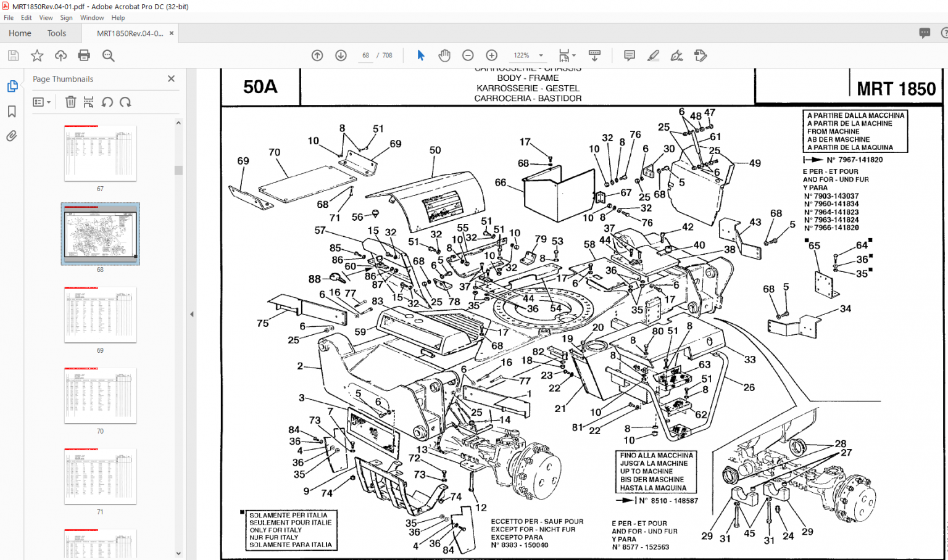This screenshot has height=560, width=948.
Task: Click the read mode keyboard icon
Action: coord(594,56)
